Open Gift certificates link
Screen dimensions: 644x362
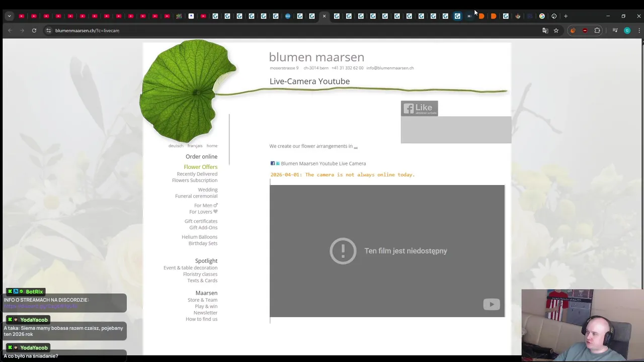201,221
